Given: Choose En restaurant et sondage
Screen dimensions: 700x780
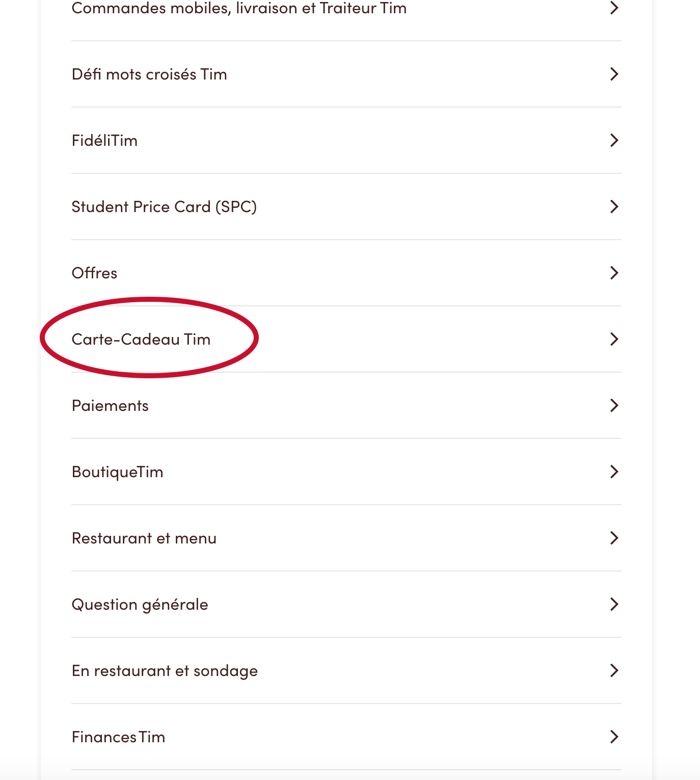Looking at the screenshot, I should point(165,671).
